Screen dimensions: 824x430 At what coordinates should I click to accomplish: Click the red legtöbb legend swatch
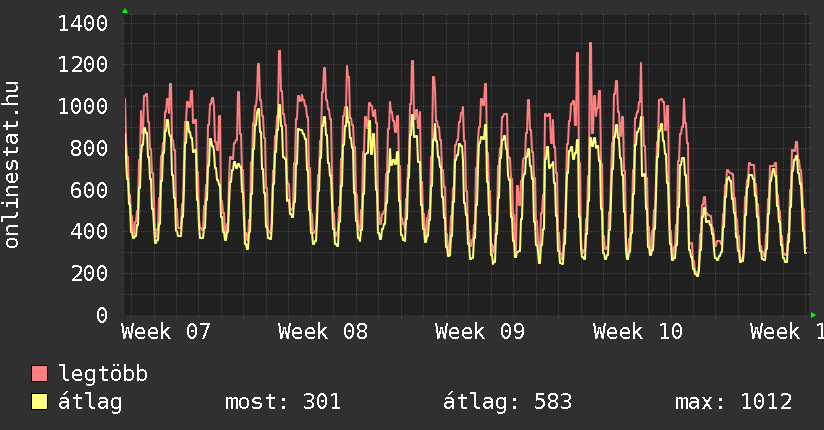40,374
